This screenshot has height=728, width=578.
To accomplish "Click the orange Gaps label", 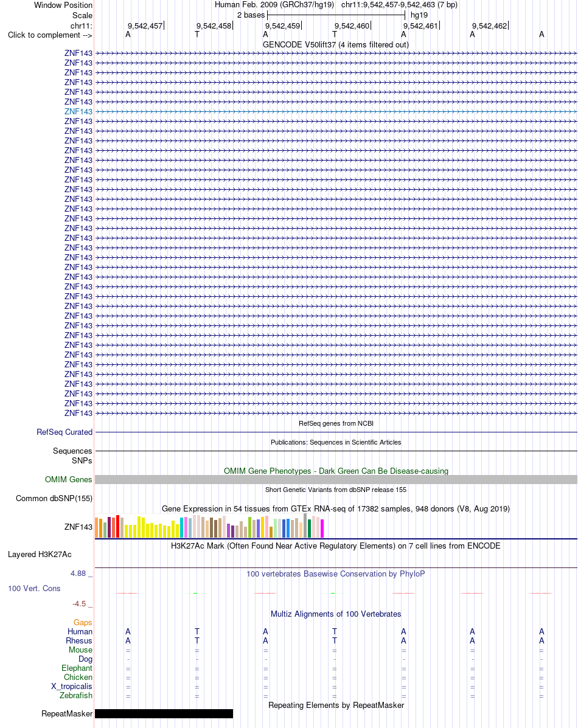I will pyautogui.click(x=83, y=623).
